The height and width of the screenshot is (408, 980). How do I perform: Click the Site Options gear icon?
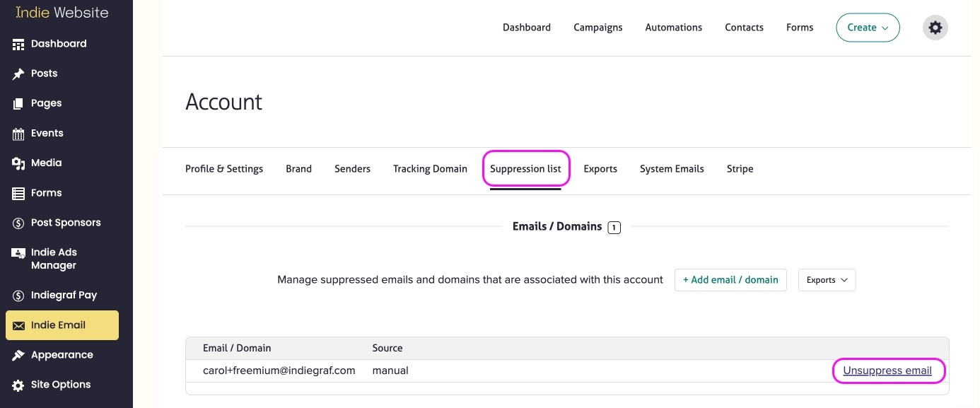click(18, 385)
